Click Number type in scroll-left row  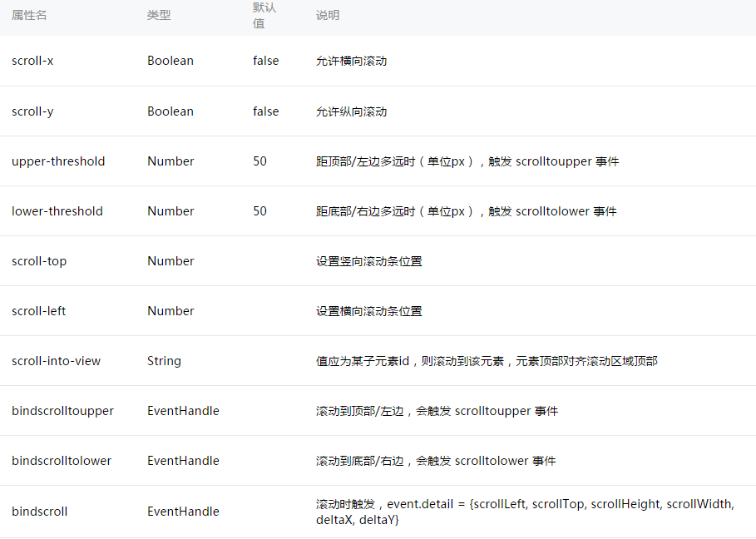tap(170, 311)
